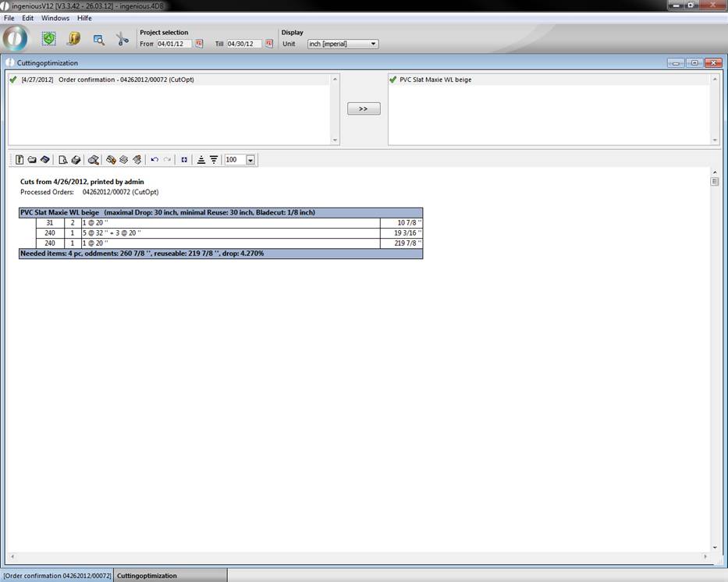The image size is (728, 582).
Task: Click the scissors cutting optimization icon
Action: pyautogui.click(x=123, y=39)
